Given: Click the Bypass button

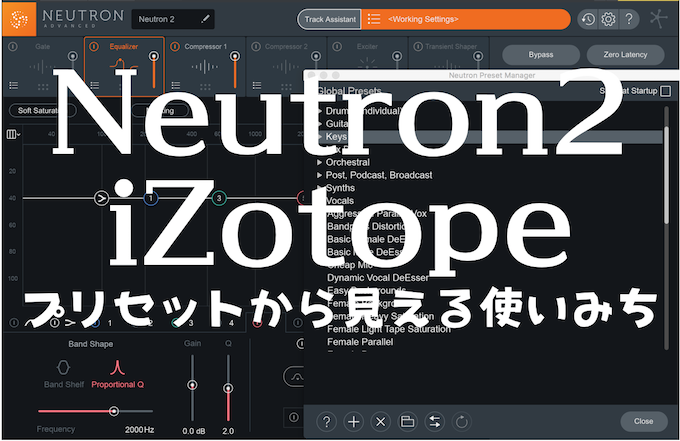Looking at the screenshot, I should coord(541,55).
